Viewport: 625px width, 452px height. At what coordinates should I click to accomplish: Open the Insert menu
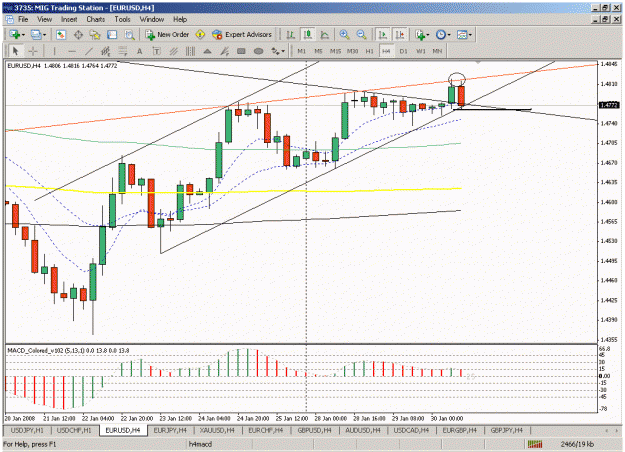pos(69,19)
